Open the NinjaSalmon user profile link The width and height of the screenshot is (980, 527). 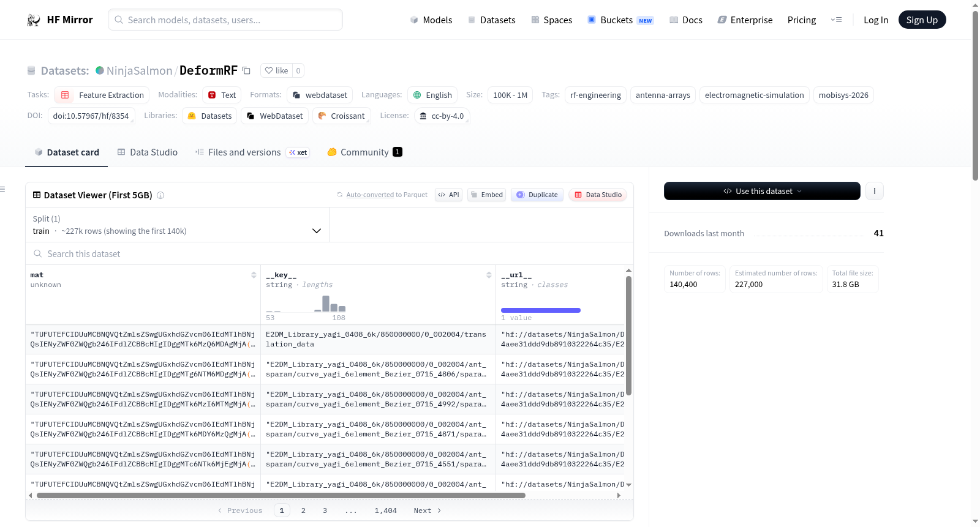(x=140, y=70)
